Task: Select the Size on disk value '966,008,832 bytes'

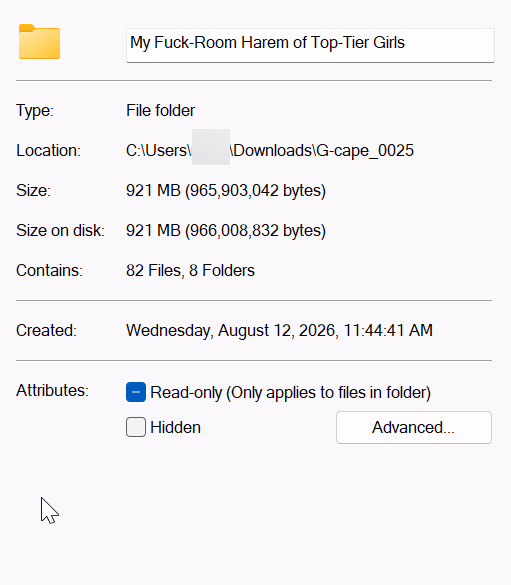Action: [x=256, y=231]
